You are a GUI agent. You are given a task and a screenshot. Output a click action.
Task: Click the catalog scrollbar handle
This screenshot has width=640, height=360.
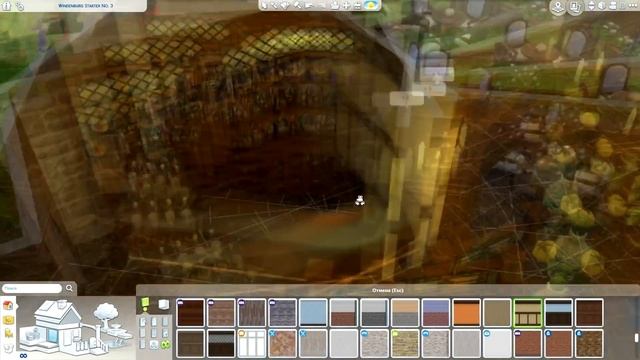coord(636,338)
